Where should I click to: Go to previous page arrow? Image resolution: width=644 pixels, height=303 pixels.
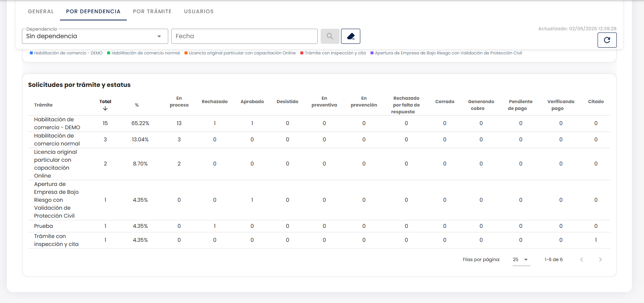point(581,260)
